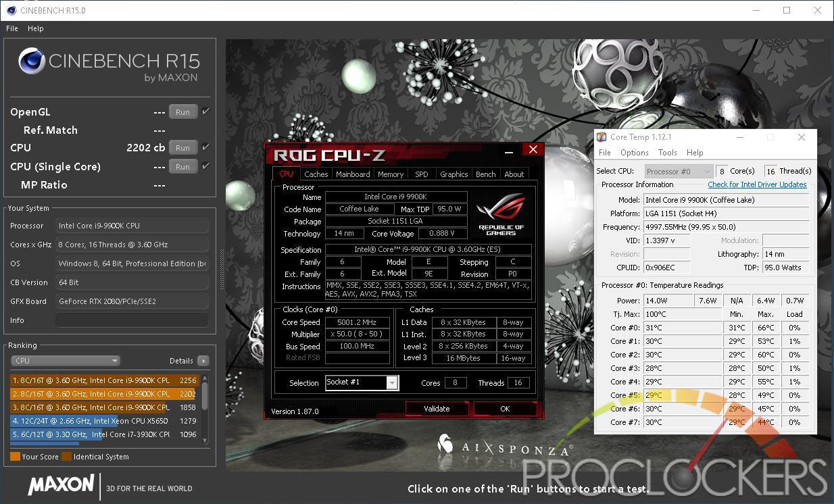Run the CPU benchmark
The image size is (834, 504).
tap(182, 148)
